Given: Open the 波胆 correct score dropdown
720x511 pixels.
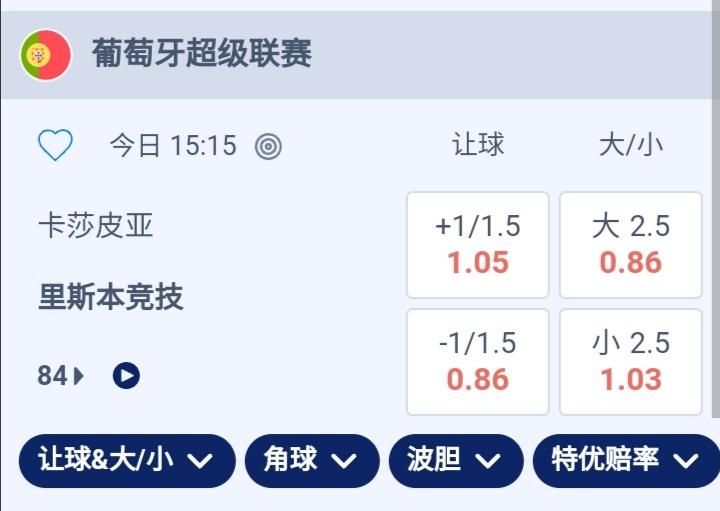Looking at the screenshot, I should [454, 460].
